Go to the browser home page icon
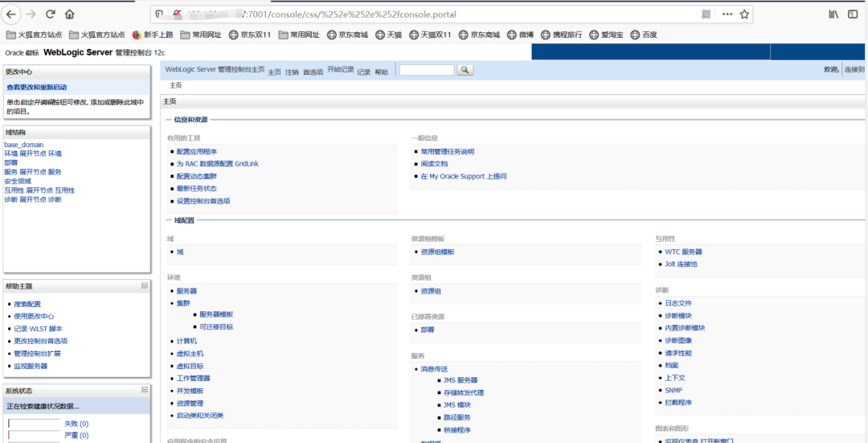868x443 pixels. tap(70, 14)
